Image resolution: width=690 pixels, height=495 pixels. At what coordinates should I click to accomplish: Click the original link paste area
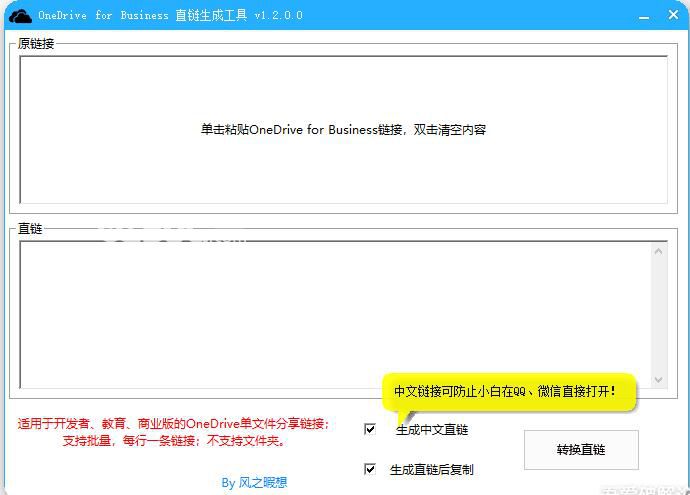point(344,130)
